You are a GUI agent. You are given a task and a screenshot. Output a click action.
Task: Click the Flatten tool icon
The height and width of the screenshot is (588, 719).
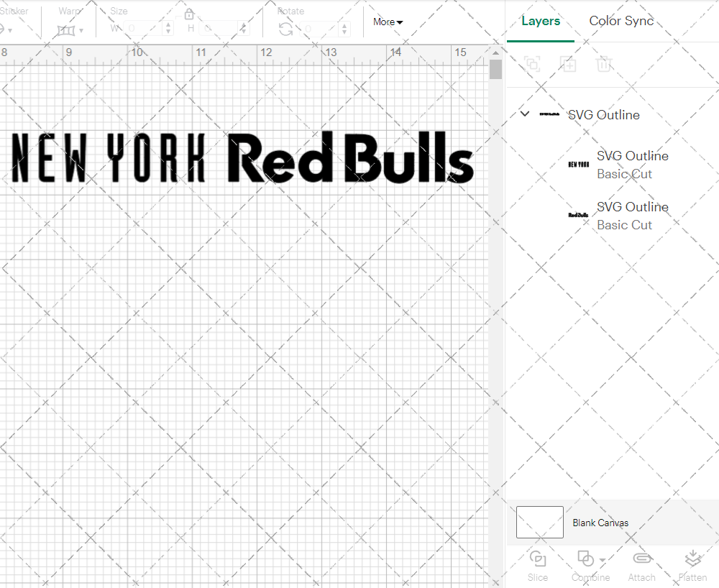tap(692, 559)
